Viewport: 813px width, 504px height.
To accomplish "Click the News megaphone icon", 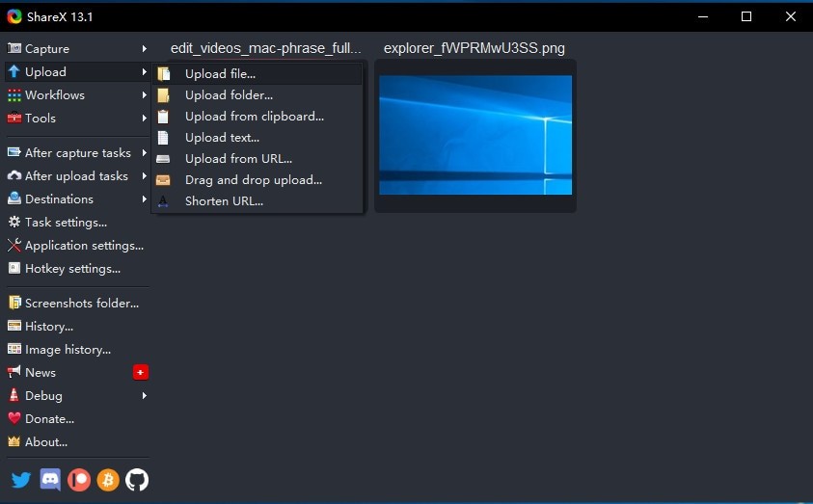I will [x=14, y=371].
